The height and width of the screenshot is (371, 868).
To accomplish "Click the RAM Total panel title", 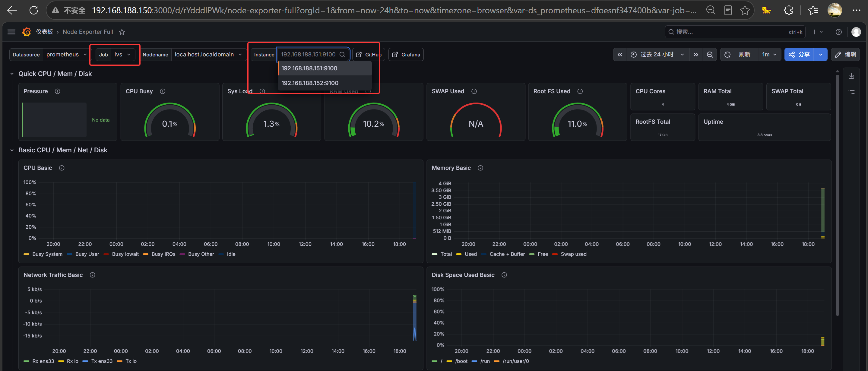I will click(x=718, y=91).
